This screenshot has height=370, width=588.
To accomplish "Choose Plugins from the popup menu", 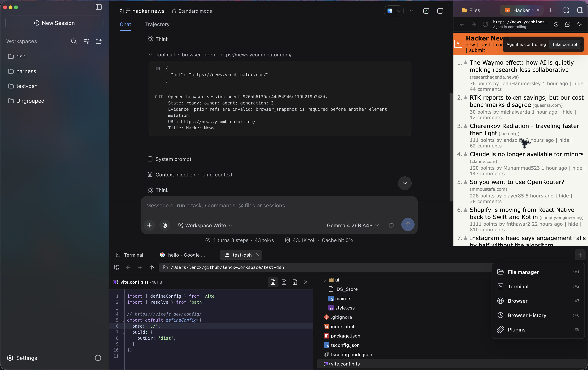I will pos(538,330).
